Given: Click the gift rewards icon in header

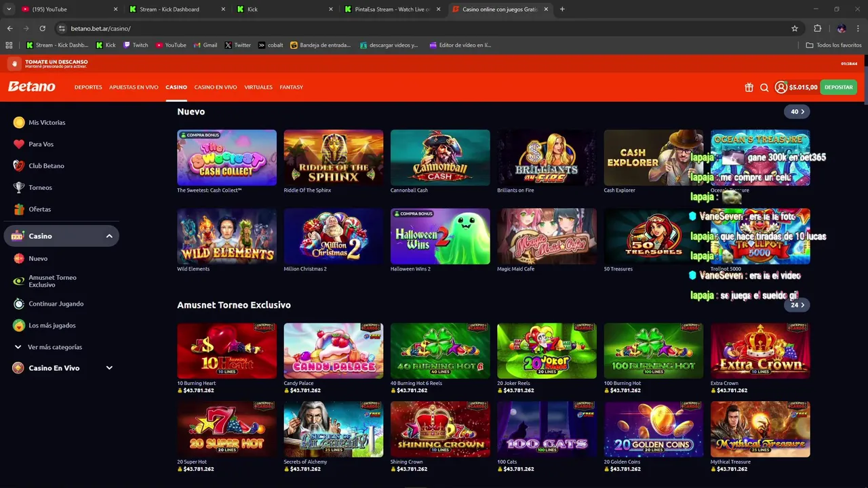Looking at the screenshot, I should pos(749,87).
